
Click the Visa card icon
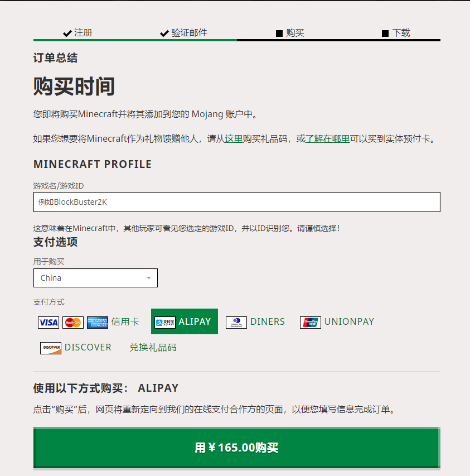49,323
